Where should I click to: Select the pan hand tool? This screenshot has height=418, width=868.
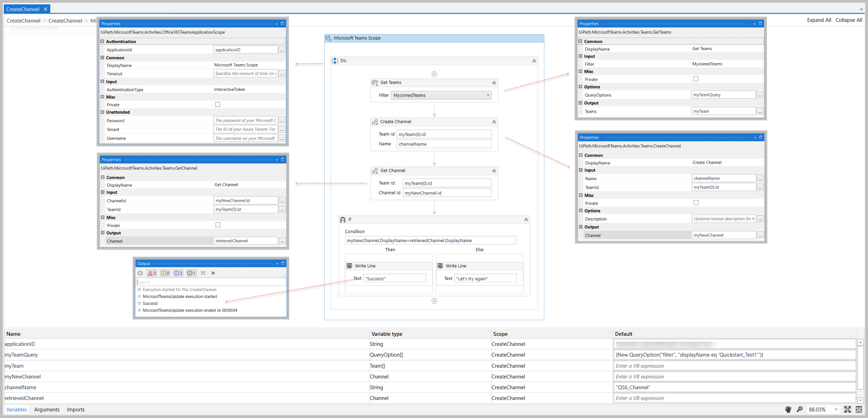click(x=788, y=409)
